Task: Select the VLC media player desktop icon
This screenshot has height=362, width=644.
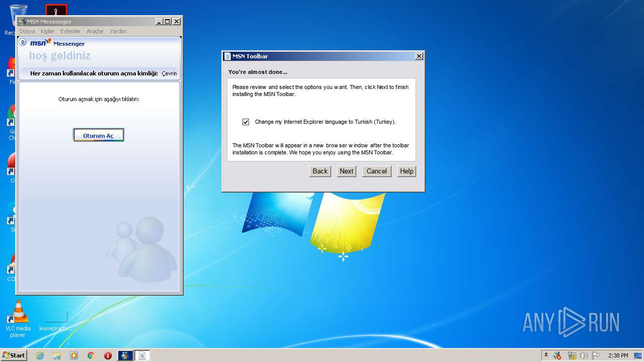Action: 18,319
